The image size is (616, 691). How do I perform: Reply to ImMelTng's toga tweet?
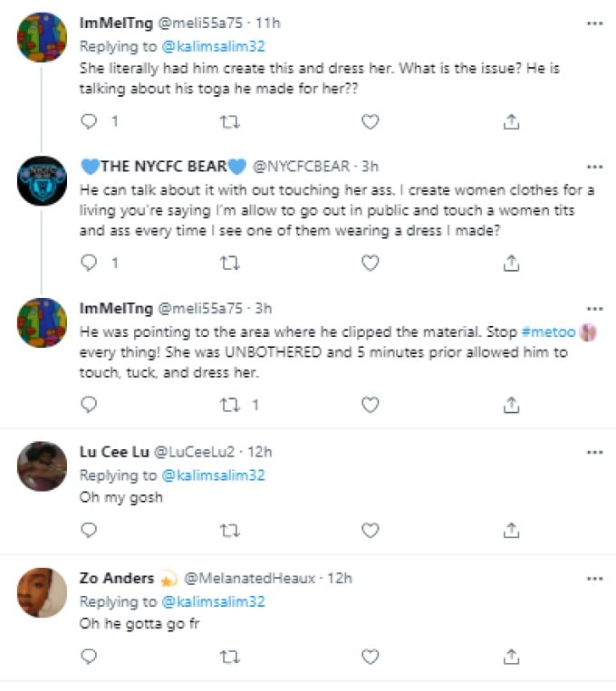(89, 120)
